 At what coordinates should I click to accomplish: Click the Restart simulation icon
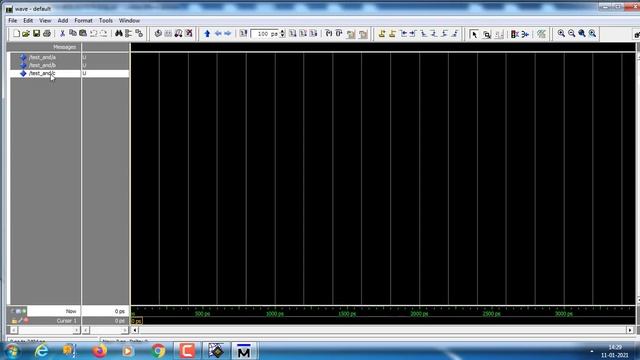tap(158, 33)
